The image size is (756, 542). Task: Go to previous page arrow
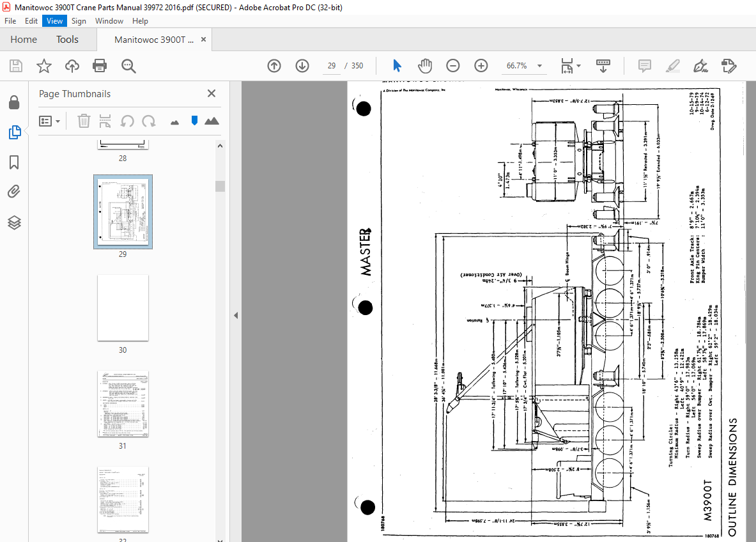click(x=274, y=66)
